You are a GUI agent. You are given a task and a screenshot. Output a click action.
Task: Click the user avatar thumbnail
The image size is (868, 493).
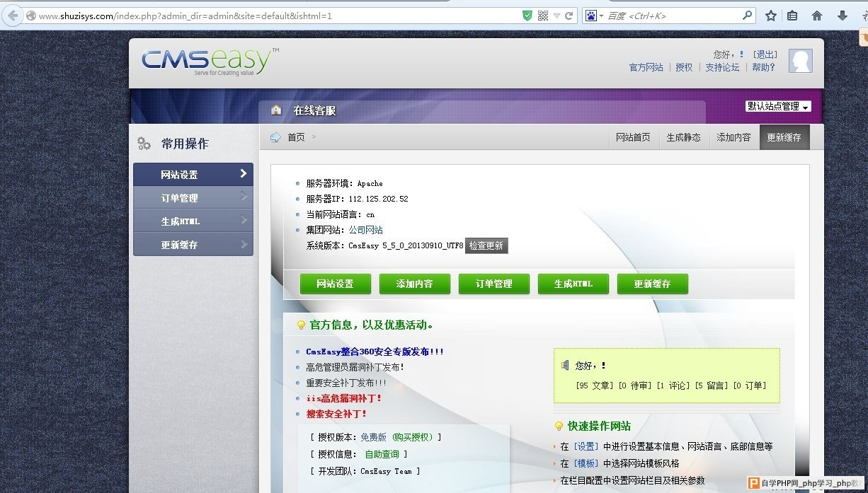tap(801, 61)
